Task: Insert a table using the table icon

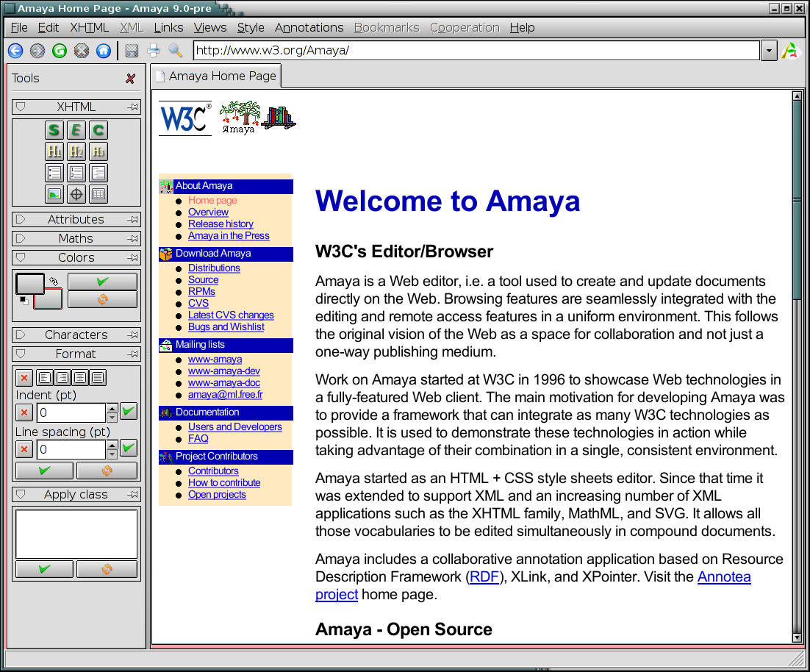Action: [98, 194]
